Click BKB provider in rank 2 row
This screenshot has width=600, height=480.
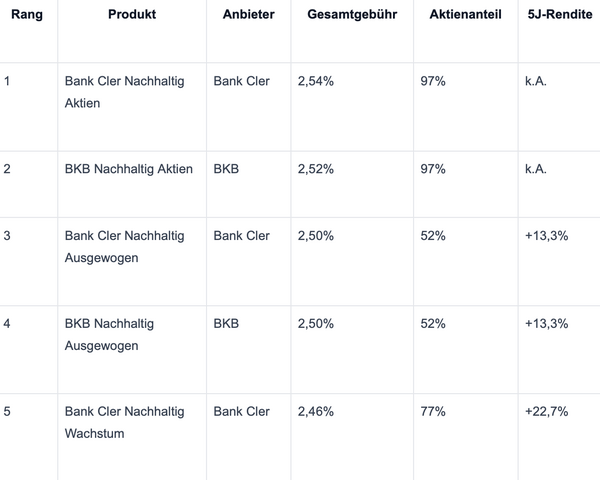pyautogui.click(x=226, y=169)
